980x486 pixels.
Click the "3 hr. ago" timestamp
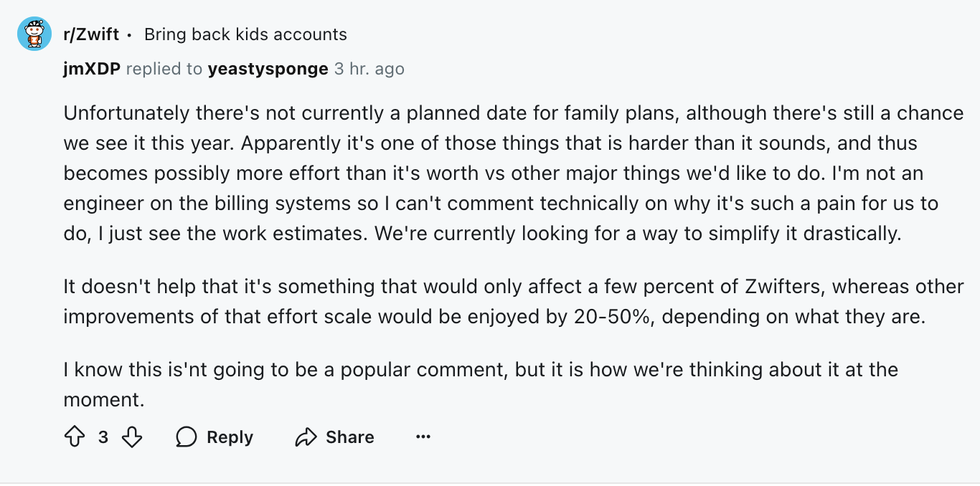pyautogui.click(x=369, y=69)
